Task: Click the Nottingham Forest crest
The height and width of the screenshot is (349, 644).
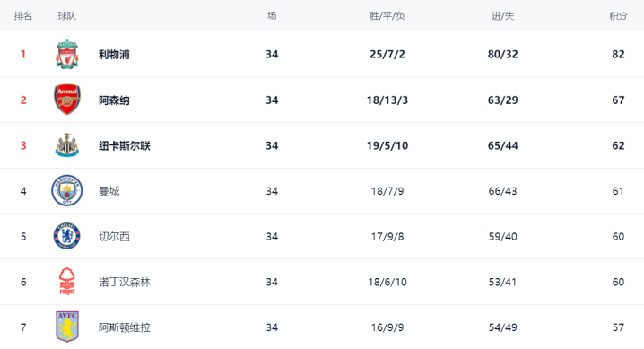Action: point(67,282)
